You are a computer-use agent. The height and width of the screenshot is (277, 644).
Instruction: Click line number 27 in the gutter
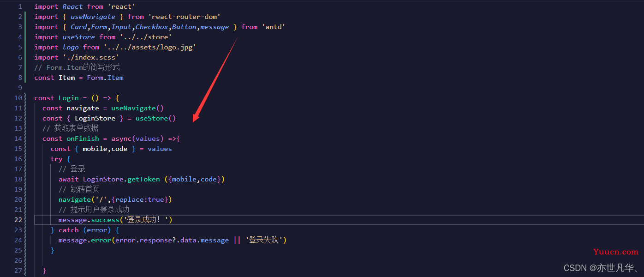(18, 271)
